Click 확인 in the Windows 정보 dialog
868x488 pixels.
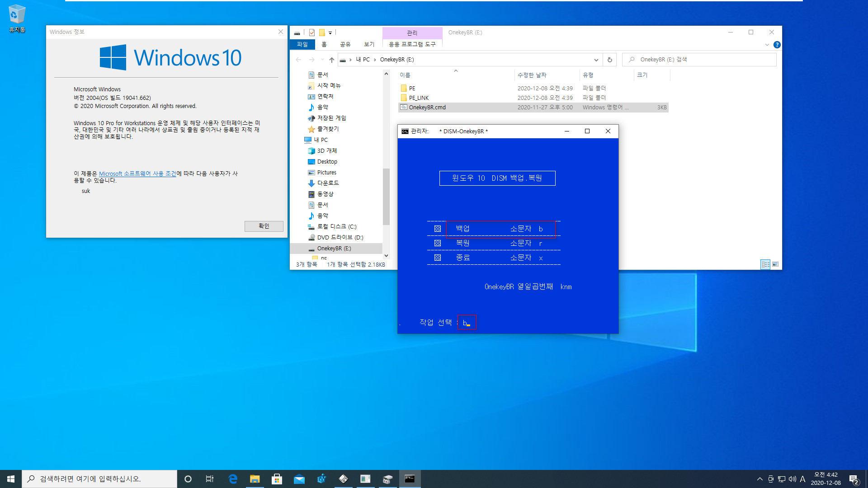point(264,226)
